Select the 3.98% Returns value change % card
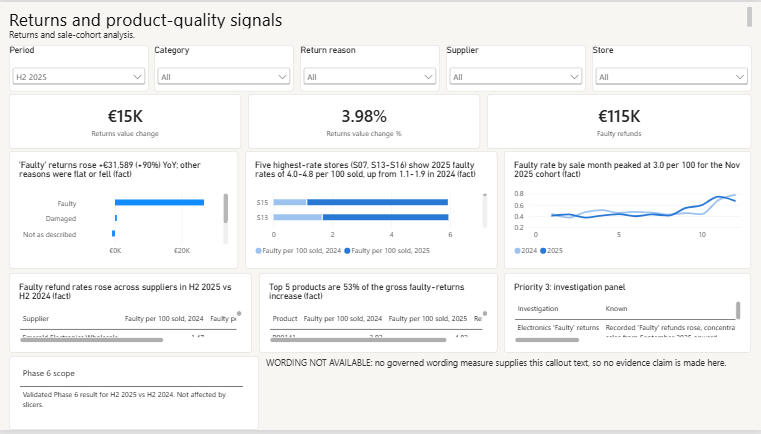The image size is (761, 434). (364, 121)
